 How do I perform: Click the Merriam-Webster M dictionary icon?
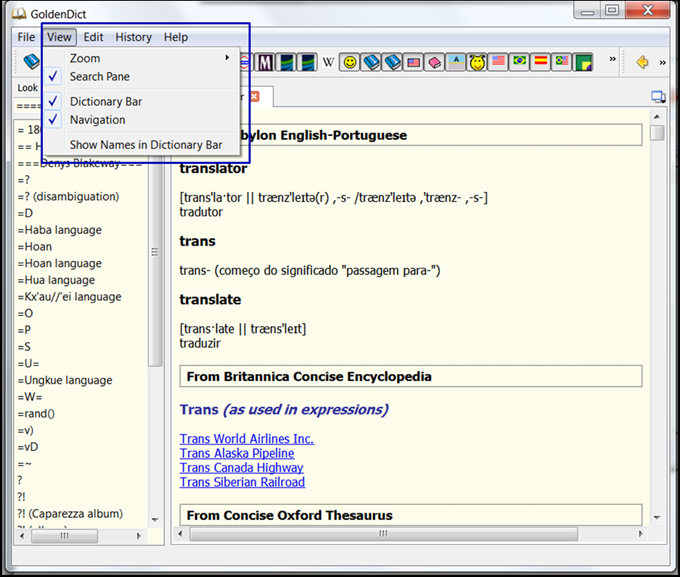[x=265, y=62]
